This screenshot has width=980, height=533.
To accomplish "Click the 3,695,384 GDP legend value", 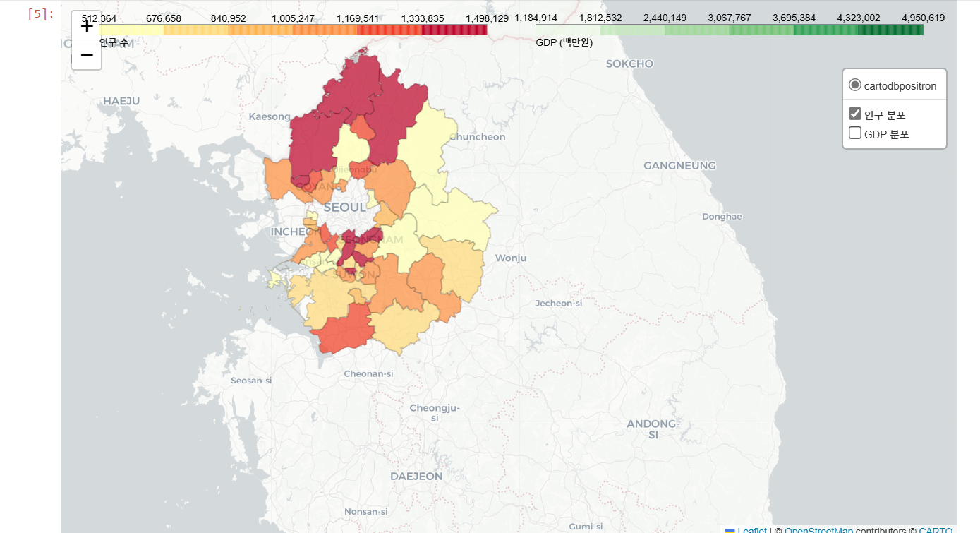I will (794, 18).
